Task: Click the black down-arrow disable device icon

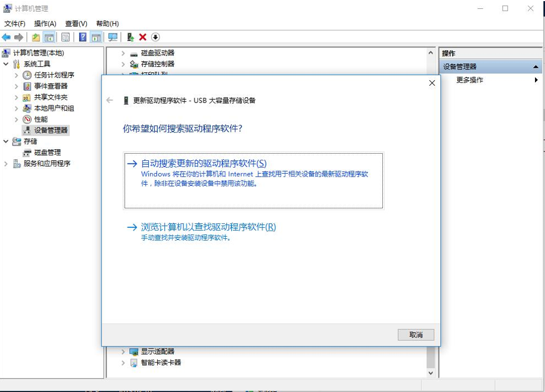Action: (x=155, y=37)
